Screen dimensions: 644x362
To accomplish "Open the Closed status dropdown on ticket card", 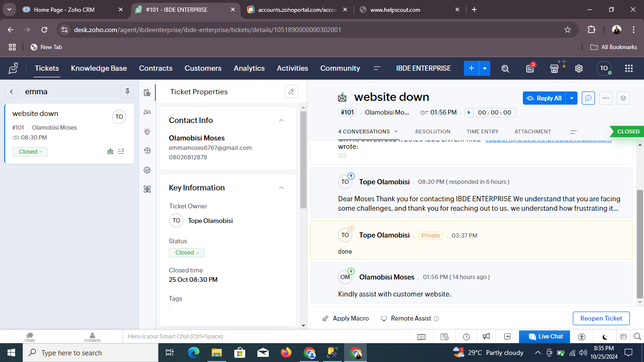I will click(x=30, y=152).
